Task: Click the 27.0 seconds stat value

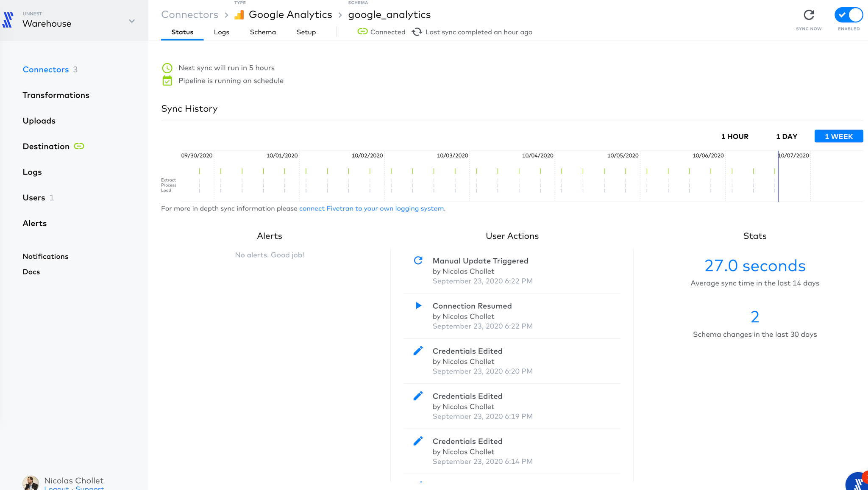Action: click(755, 266)
